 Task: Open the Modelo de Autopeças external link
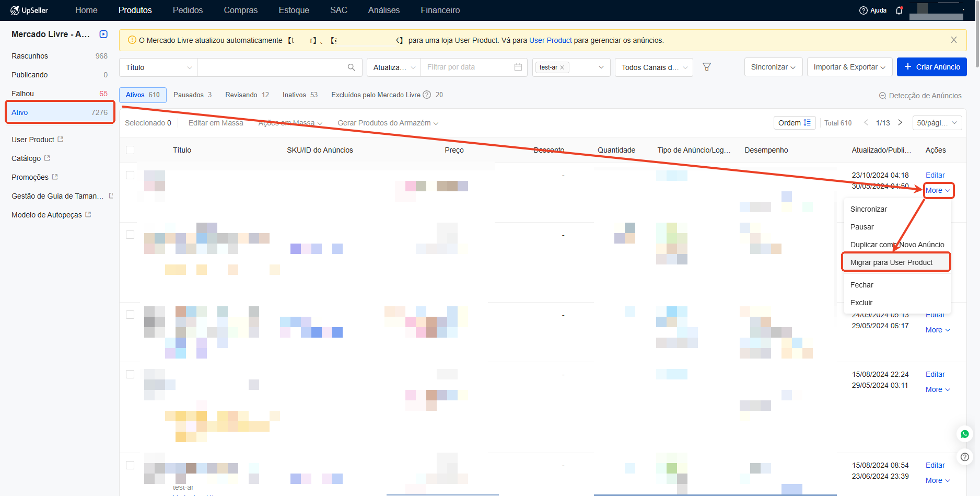coord(51,215)
